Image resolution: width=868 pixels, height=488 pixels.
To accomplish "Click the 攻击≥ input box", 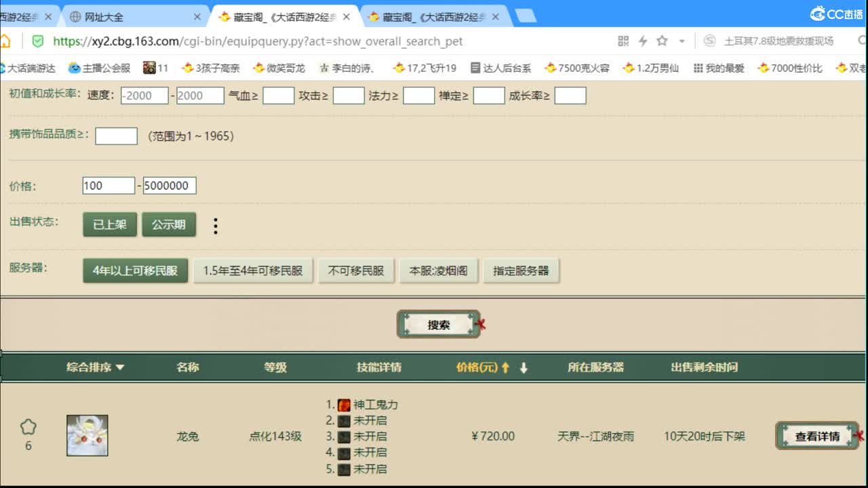I will [x=349, y=96].
